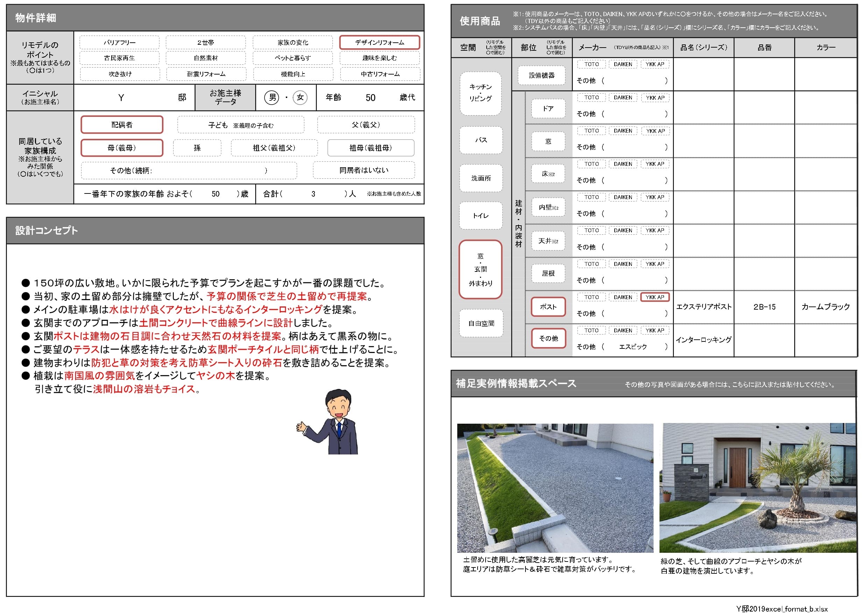Select the 女 gender circle

click(x=300, y=98)
